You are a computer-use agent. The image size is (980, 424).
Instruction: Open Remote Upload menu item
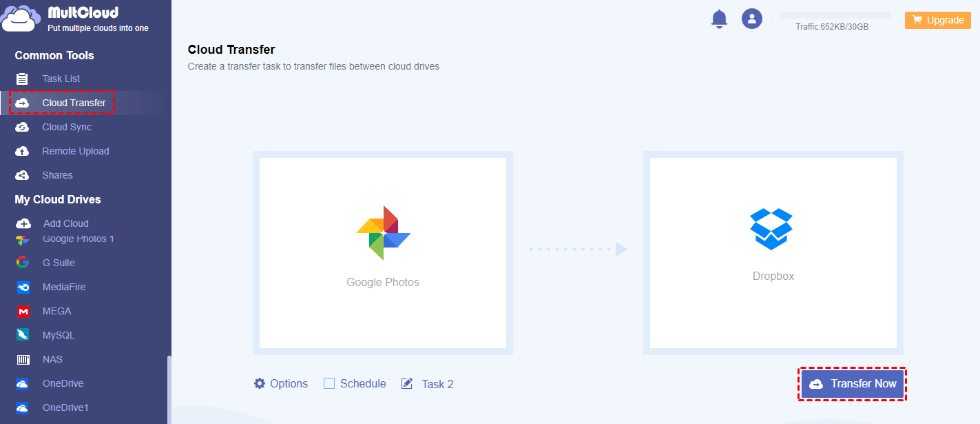tap(76, 151)
